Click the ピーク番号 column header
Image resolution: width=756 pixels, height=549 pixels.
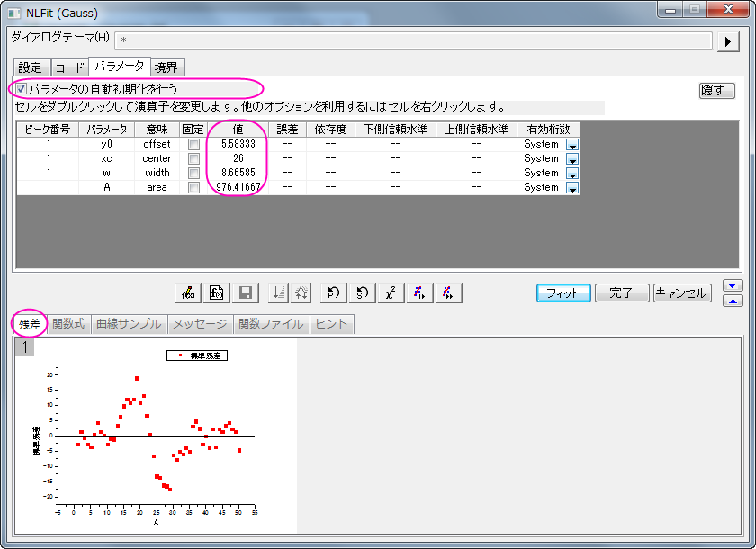tap(48, 130)
